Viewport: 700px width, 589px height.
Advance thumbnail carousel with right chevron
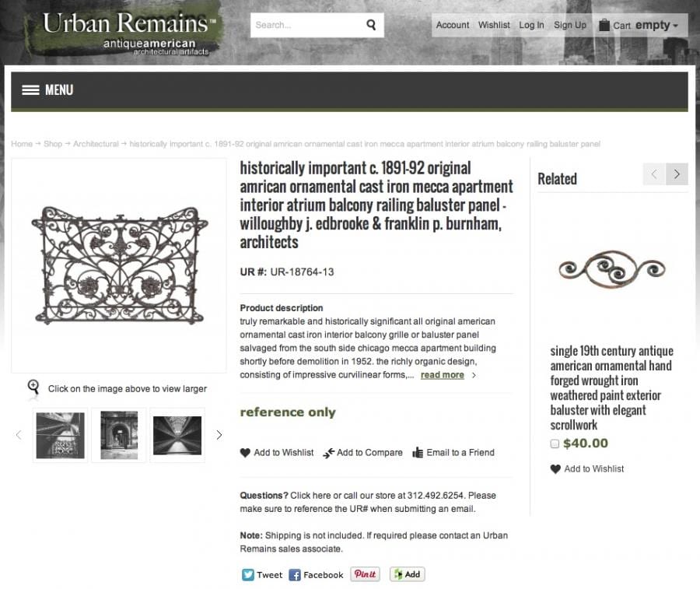219,434
